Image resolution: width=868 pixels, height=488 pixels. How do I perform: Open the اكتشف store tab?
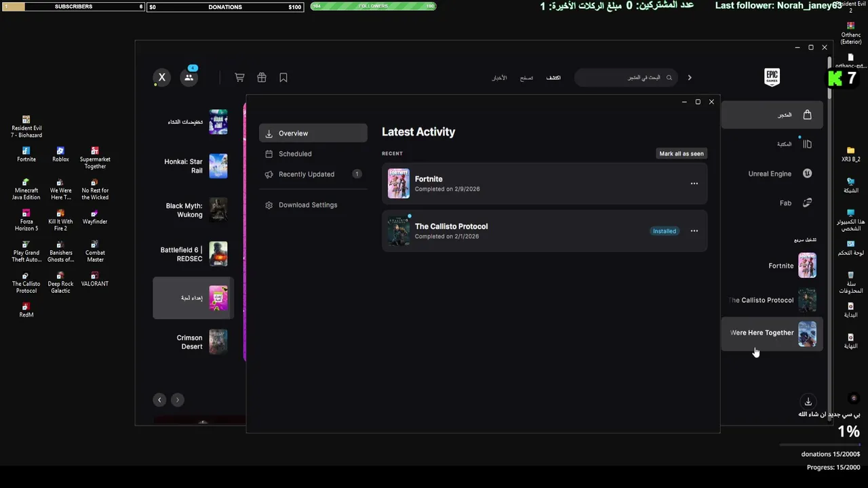(553, 78)
